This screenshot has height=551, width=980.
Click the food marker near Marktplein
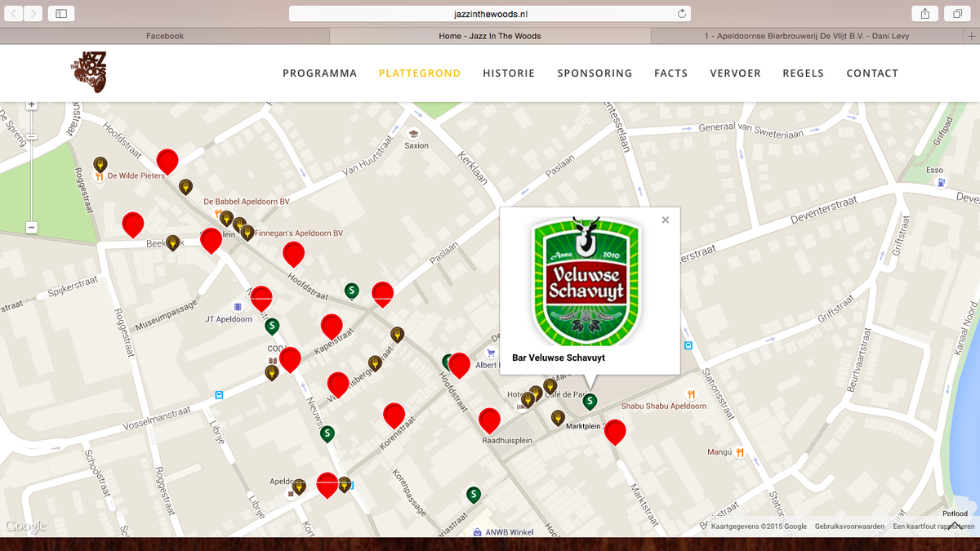pos(558,418)
